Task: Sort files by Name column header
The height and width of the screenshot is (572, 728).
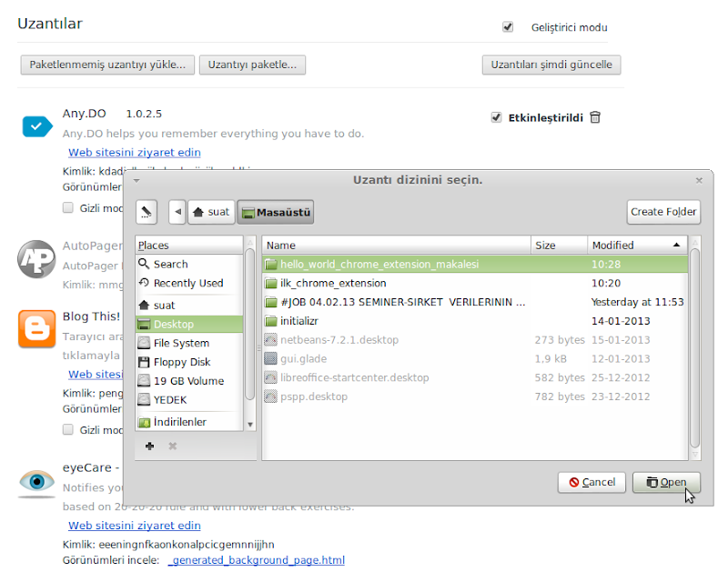Action: tap(397, 246)
